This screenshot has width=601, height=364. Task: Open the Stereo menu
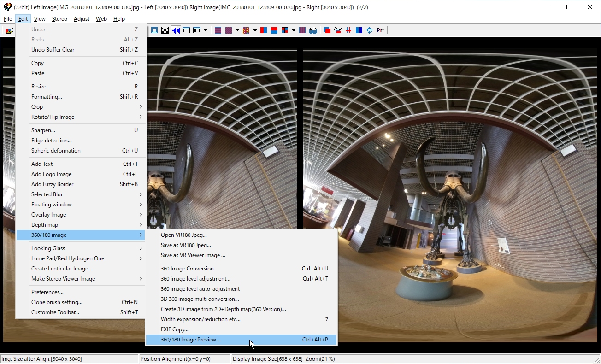click(x=59, y=19)
